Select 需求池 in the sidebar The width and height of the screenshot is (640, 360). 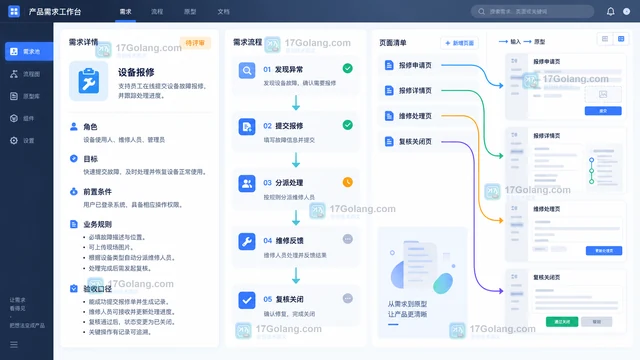[x=29, y=51]
